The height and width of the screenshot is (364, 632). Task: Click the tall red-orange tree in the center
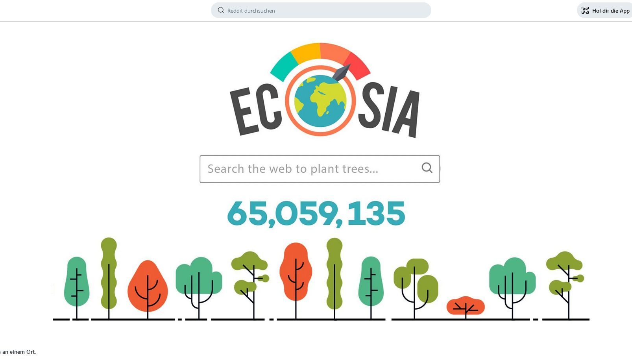coord(296,272)
